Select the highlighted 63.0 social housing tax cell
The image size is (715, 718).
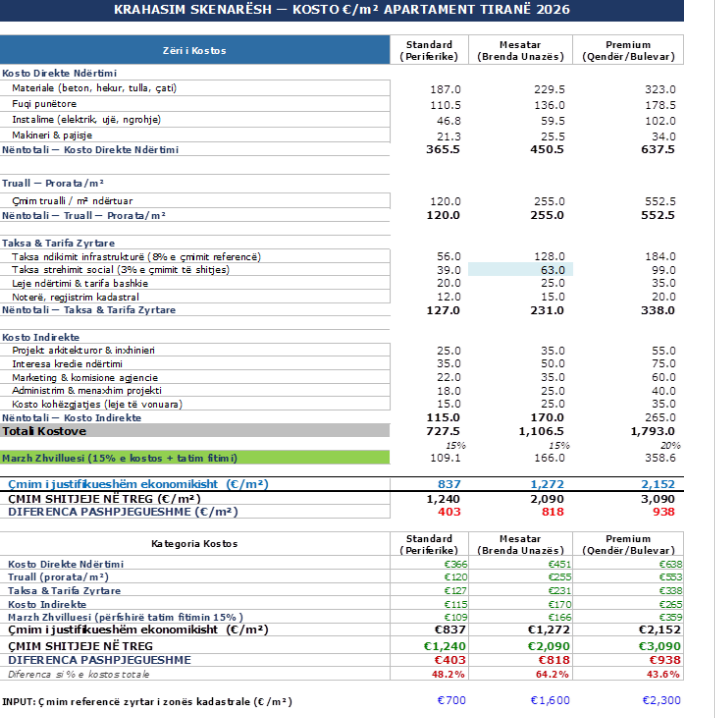520,270
